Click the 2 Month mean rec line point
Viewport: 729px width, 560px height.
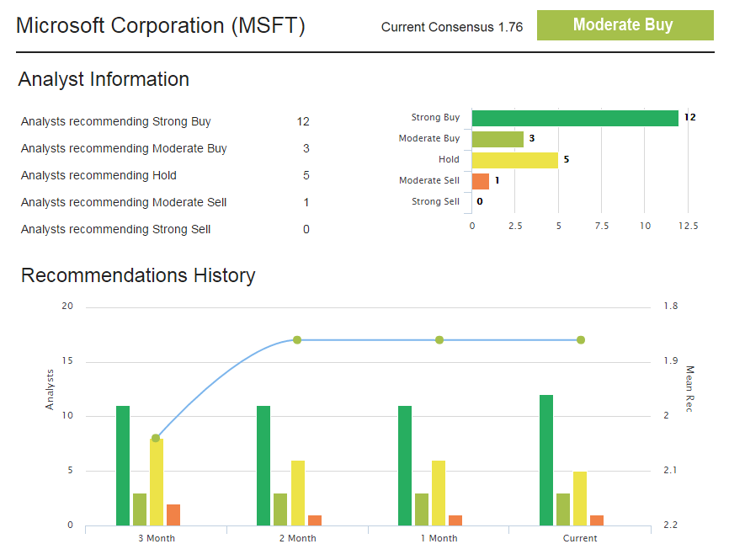[297, 340]
